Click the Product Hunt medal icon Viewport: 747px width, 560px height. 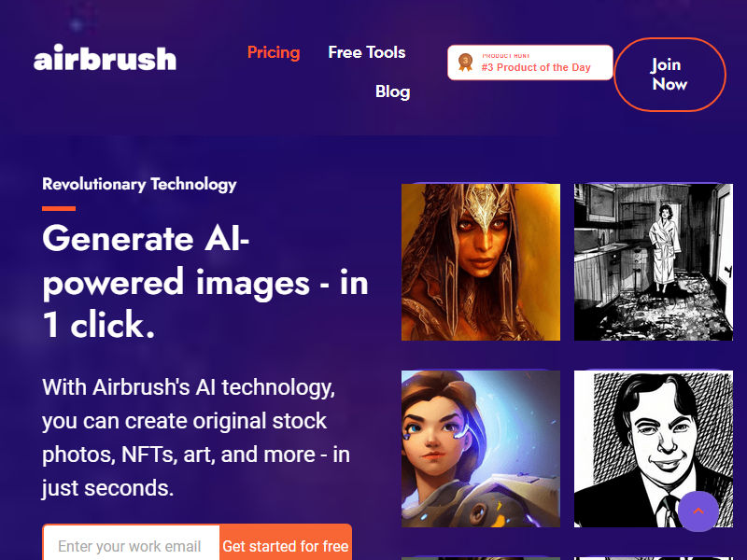[465, 63]
